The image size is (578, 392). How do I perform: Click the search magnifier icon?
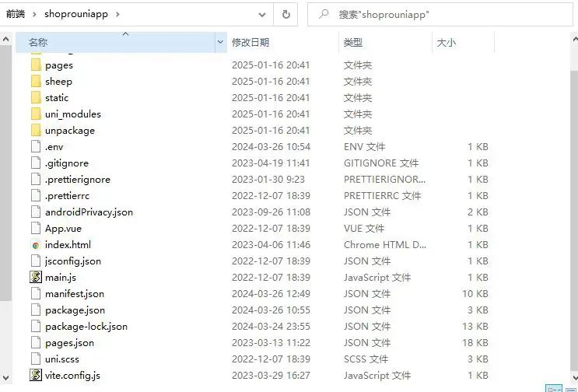324,14
